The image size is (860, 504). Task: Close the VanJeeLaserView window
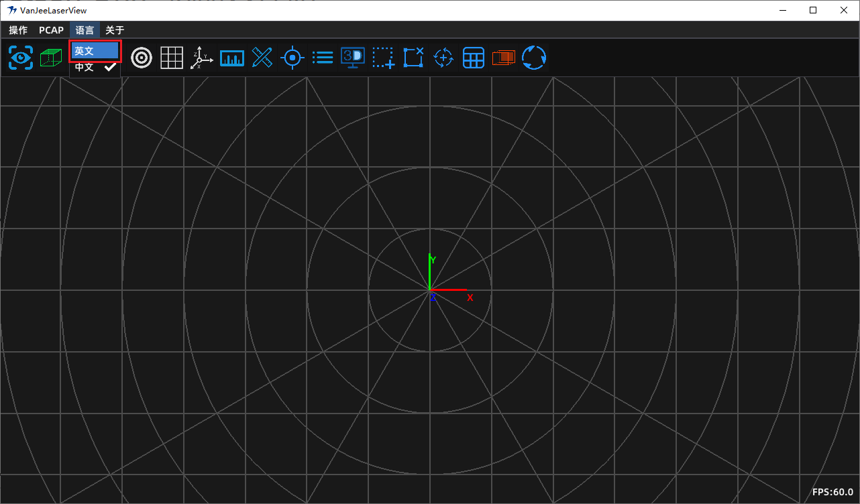point(844,10)
